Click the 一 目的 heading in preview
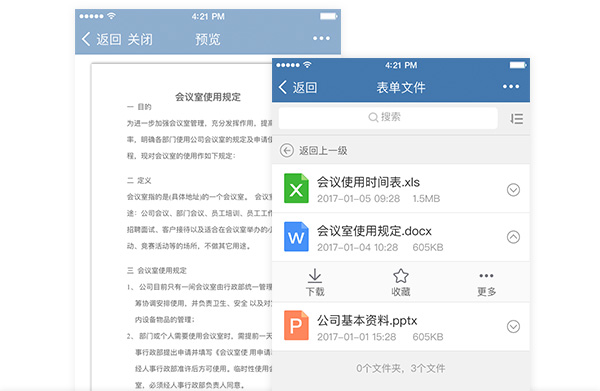This screenshot has height=391, width=600. tap(139, 107)
